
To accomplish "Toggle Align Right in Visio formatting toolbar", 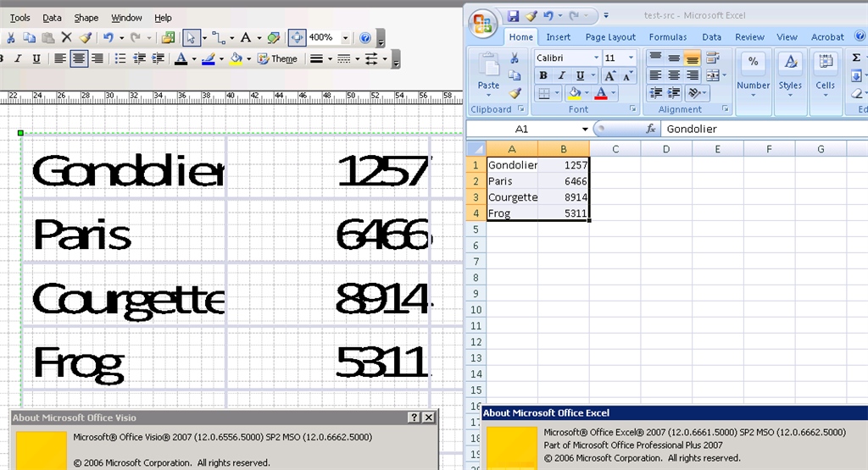I will (97, 58).
